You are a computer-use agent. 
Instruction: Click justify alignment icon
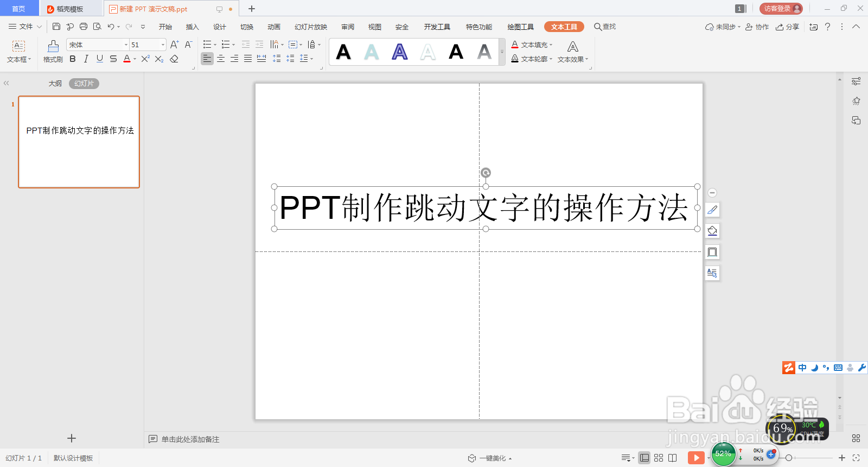pos(248,59)
